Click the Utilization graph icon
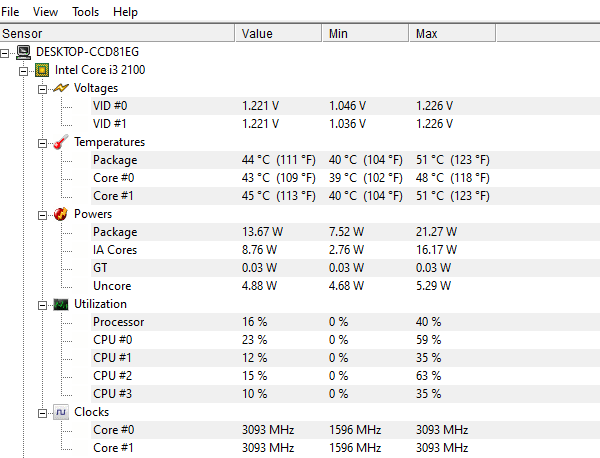 (x=61, y=305)
